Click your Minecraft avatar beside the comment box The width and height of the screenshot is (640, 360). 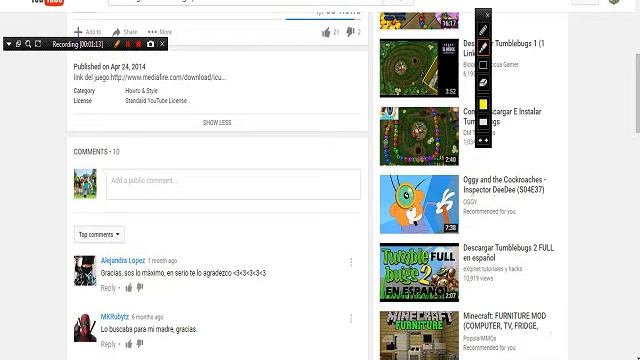pos(85,184)
